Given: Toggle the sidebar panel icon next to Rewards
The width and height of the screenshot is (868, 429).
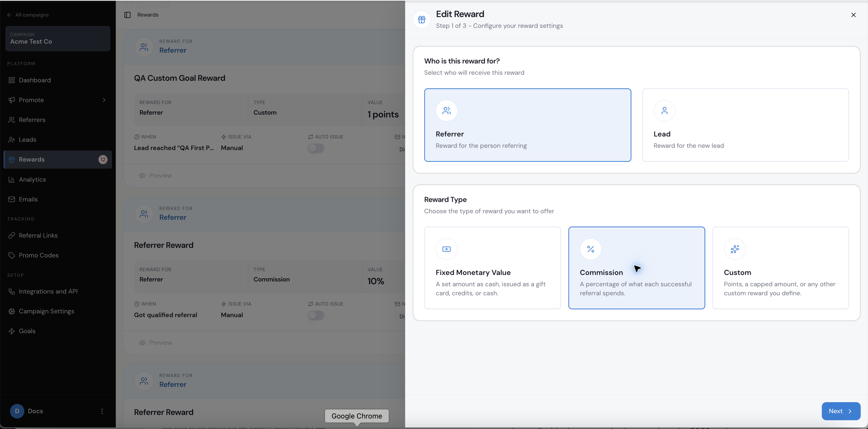Looking at the screenshot, I should pos(127,15).
